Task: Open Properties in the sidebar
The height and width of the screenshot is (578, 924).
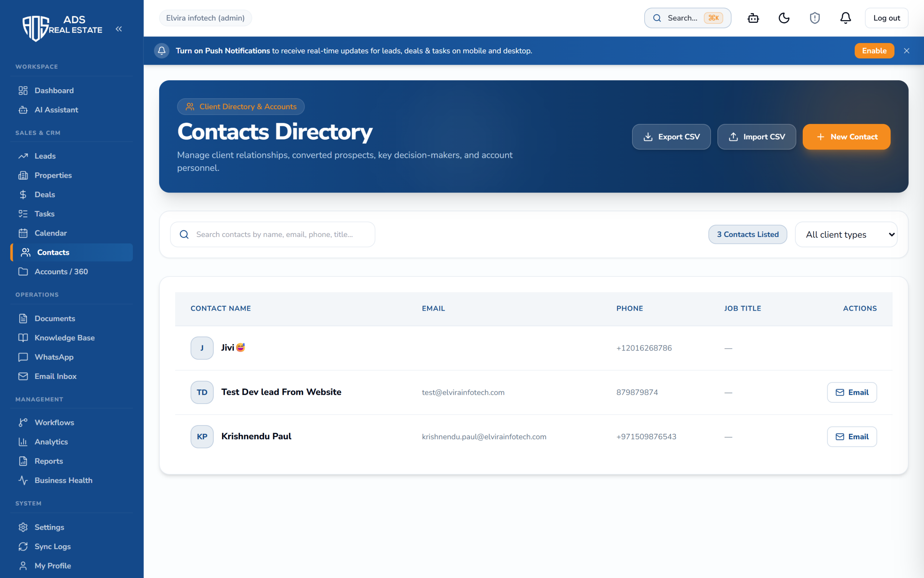Action: tap(72, 175)
